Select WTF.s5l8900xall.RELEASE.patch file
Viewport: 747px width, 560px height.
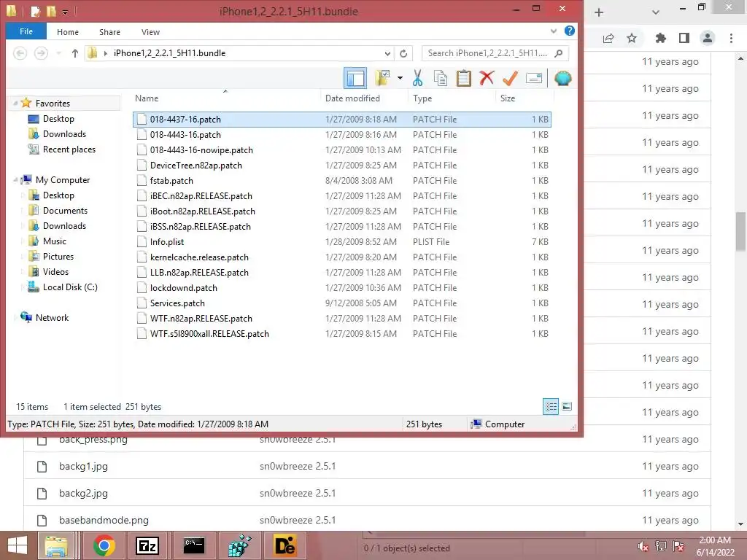tap(342, 334)
